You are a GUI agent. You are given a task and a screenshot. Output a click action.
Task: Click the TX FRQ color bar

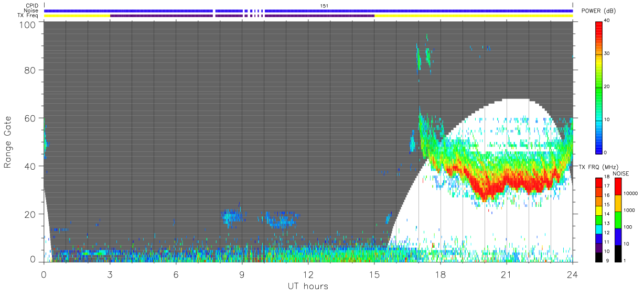click(599, 219)
